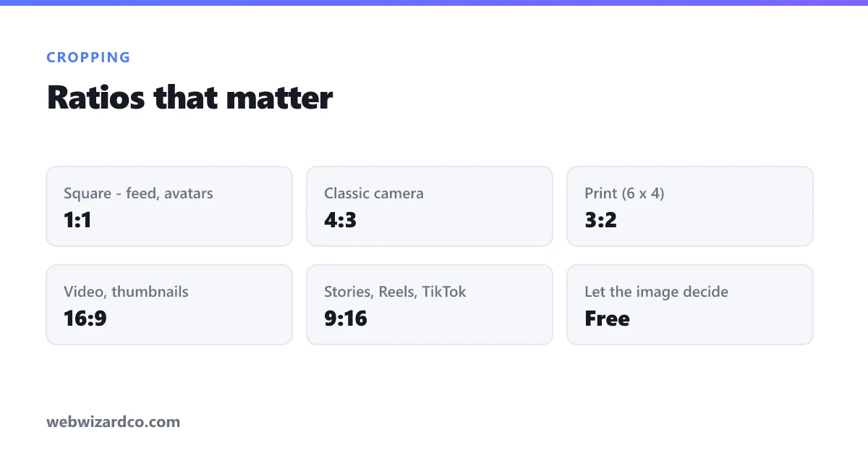Screen dimensions: 868x456
Task: Click the 'Print (6 x 4)' label
Action: pyautogui.click(x=624, y=193)
